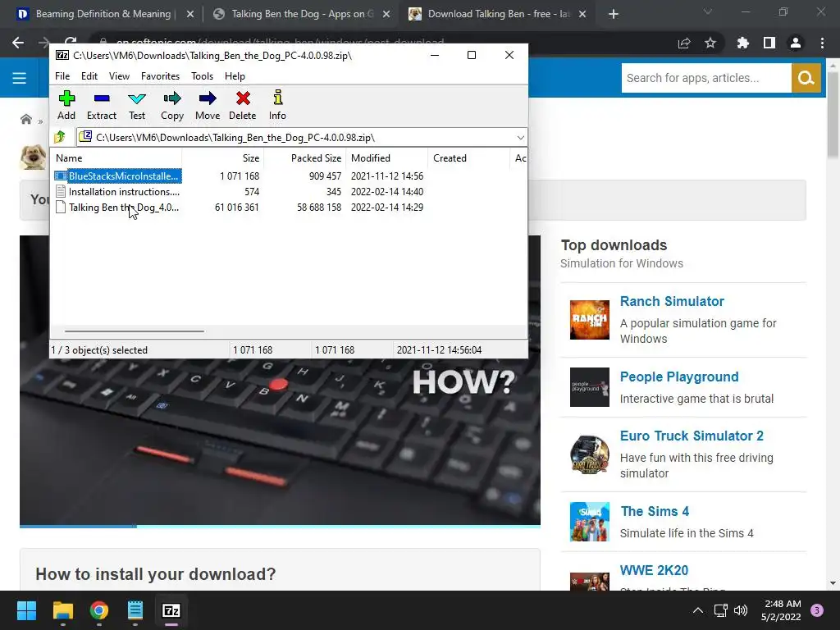The width and height of the screenshot is (840, 630).
Task: Open Ranch Simulator link
Action: [672, 301]
